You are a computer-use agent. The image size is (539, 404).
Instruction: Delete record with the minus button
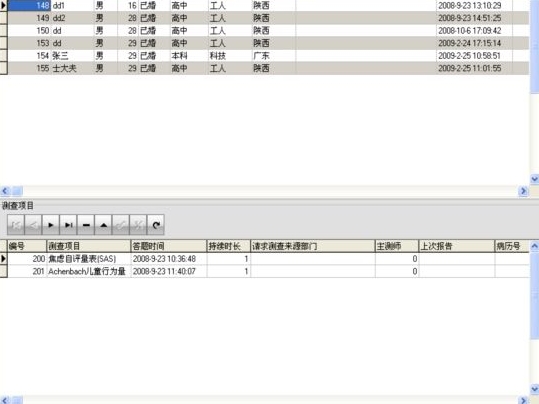(86, 225)
